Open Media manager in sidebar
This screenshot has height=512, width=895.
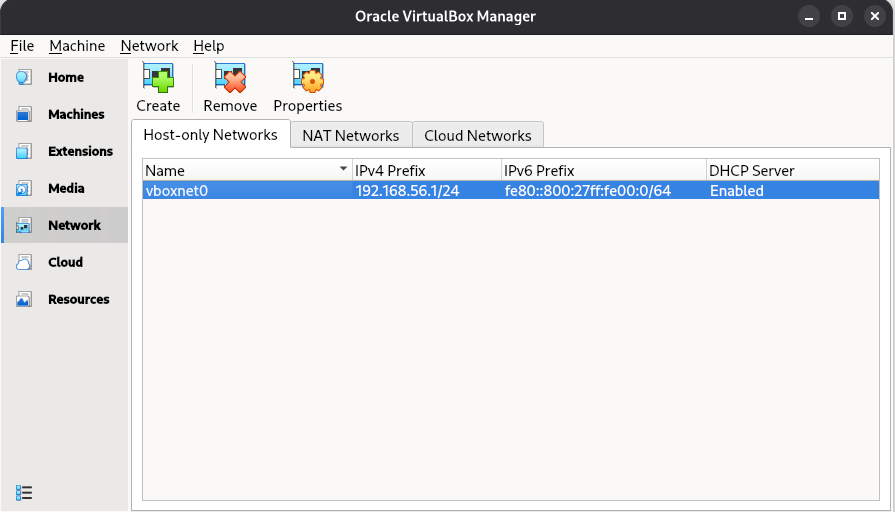pyautogui.click(x=64, y=188)
